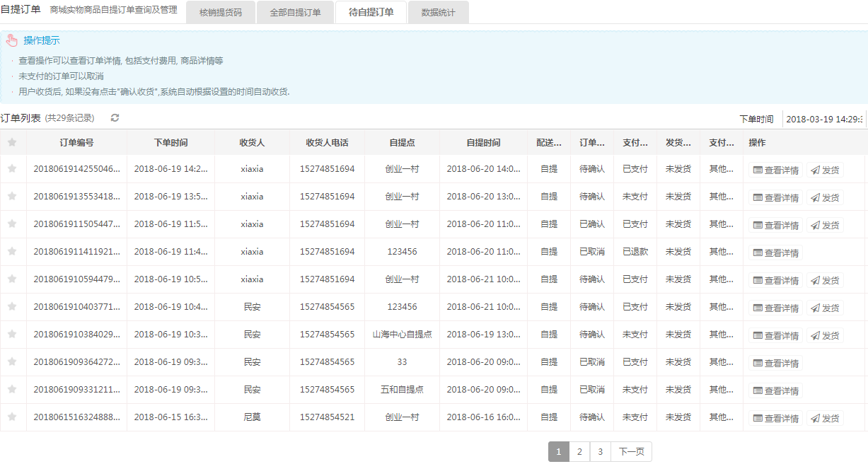The image size is (868, 464).
Task: Click the pointing-hand icon beside 操作提示
Action: tap(11, 40)
